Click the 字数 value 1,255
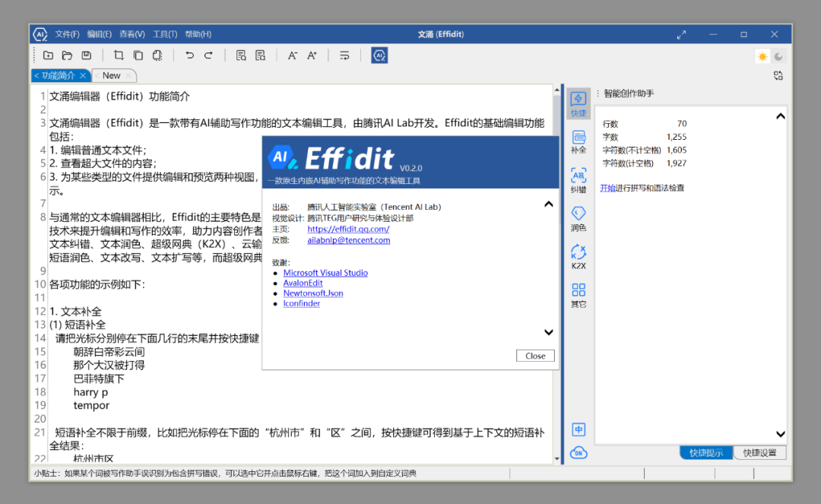 coord(677,137)
